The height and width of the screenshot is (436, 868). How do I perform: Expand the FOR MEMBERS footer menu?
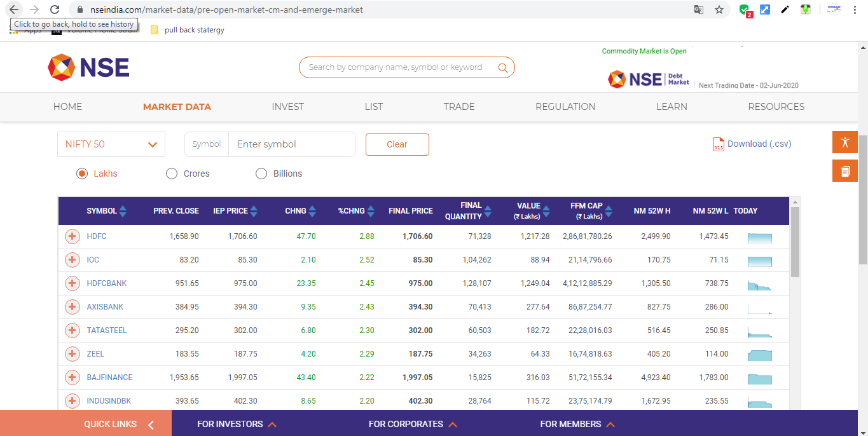(x=577, y=424)
